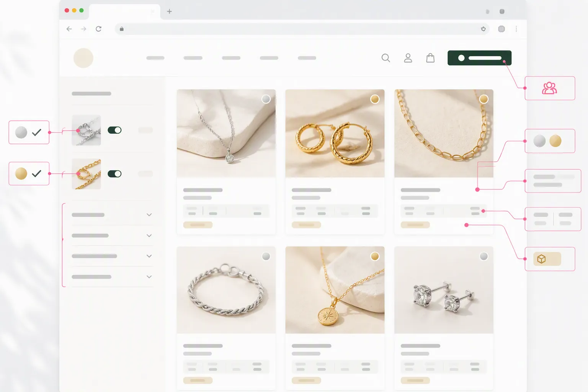Viewport: 588px width, 392px height.
Task: Open the third navigation item in store header
Action: click(x=231, y=58)
